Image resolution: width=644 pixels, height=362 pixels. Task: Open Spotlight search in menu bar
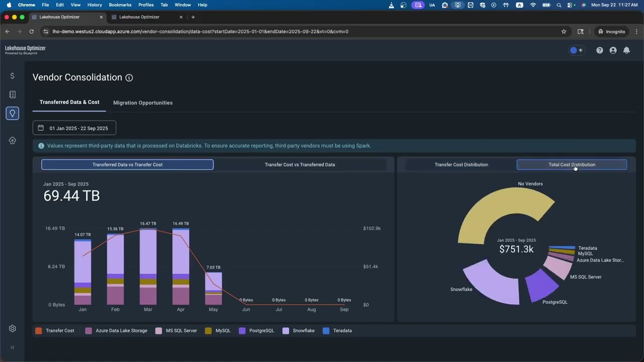559,5
